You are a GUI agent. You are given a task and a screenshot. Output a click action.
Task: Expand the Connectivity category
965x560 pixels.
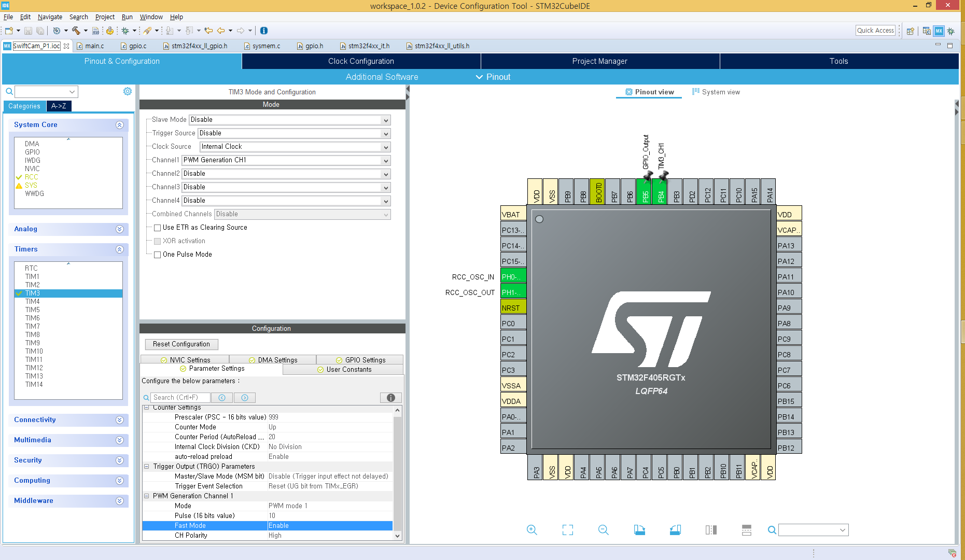[x=120, y=420]
